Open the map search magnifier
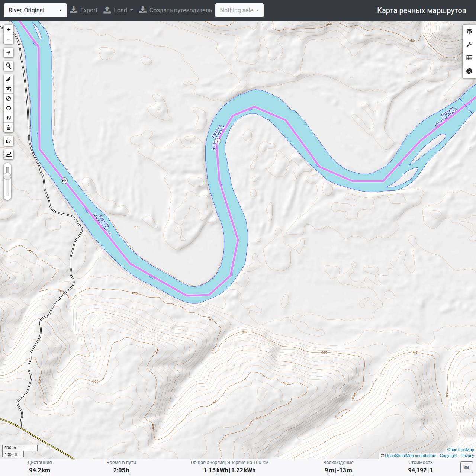The width and height of the screenshot is (476, 476). pos(9,66)
